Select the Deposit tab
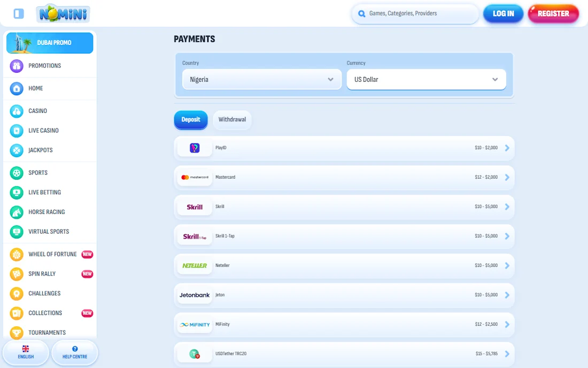 click(x=190, y=120)
